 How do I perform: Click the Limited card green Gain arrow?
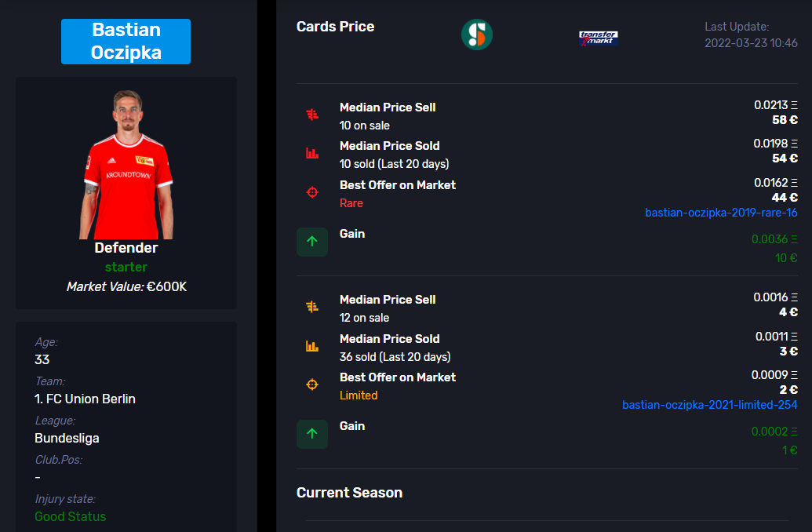point(312,434)
